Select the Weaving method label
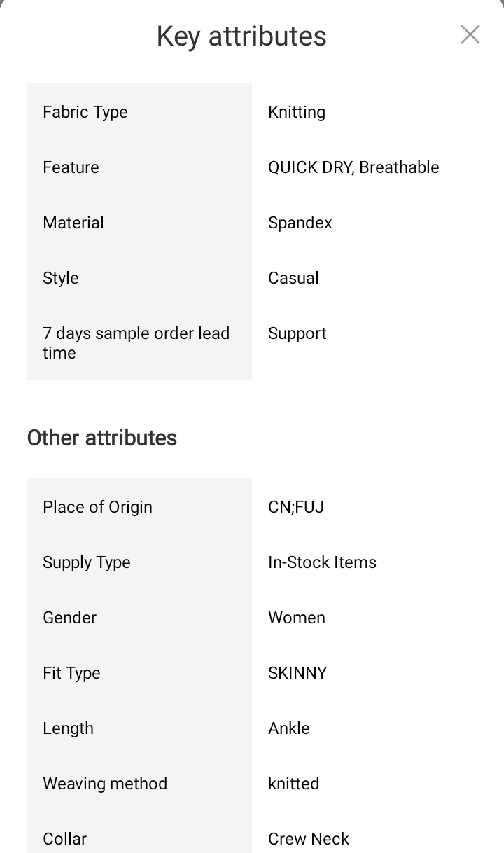Screen dimensions: 504x853 tap(105, 784)
